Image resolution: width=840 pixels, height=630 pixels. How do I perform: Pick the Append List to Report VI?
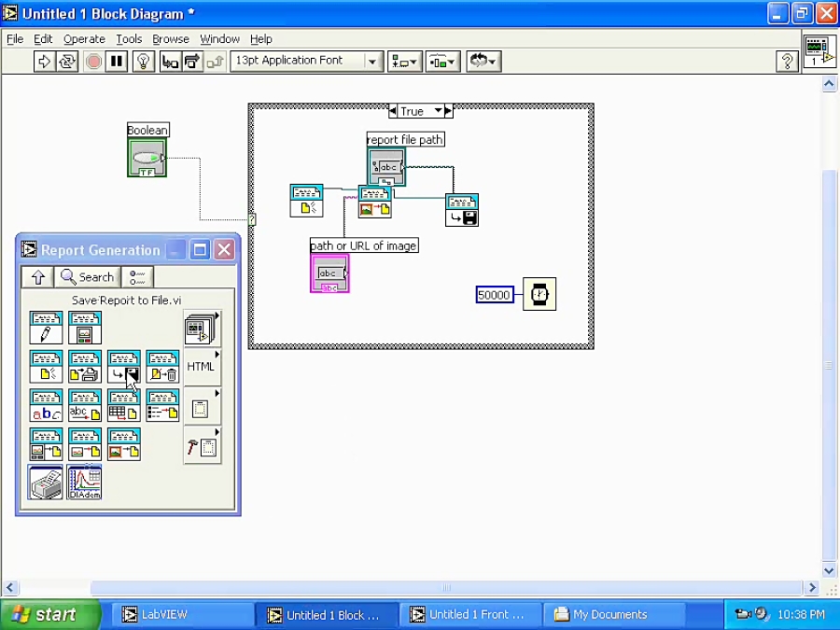pyautogui.click(x=162, y=406)
